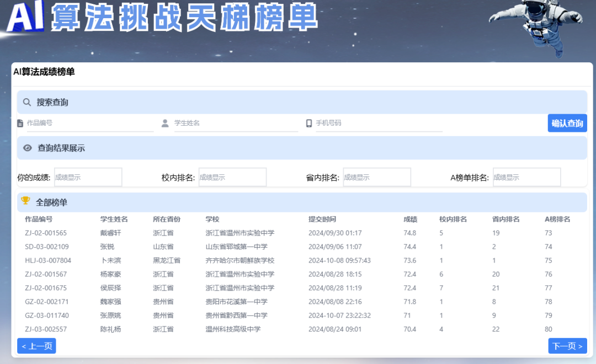Click the document icon before 作品编号 field
The width and height of the screenshot is (596, 364).
click(19, 122)
